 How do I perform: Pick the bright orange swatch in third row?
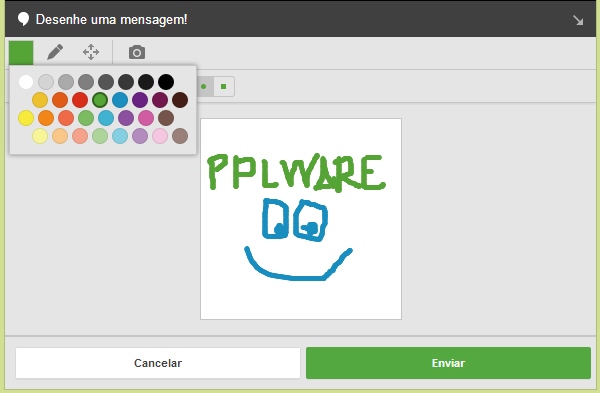(46, 118)
